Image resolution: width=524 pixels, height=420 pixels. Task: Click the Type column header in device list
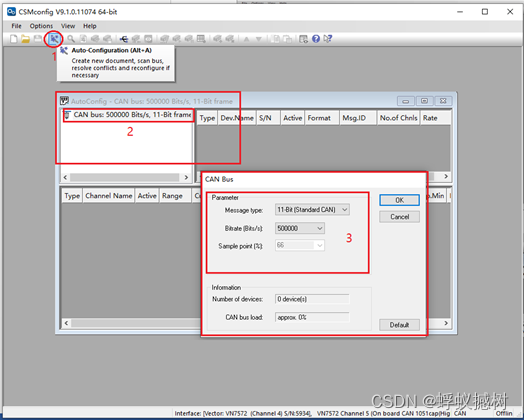[x=207, y=118]
